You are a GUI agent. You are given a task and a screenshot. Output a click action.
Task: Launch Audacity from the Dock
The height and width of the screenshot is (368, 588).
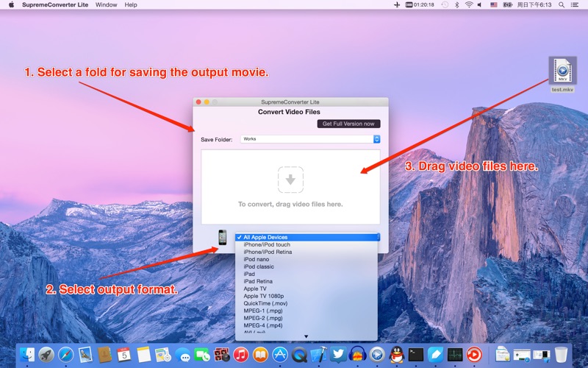point(357,355)
